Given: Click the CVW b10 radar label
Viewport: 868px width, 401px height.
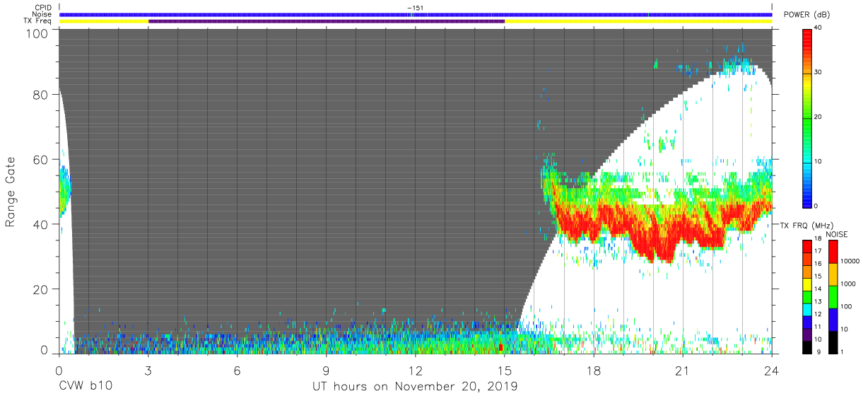Looking at the screenshot, I should click(x=85, y=387).
